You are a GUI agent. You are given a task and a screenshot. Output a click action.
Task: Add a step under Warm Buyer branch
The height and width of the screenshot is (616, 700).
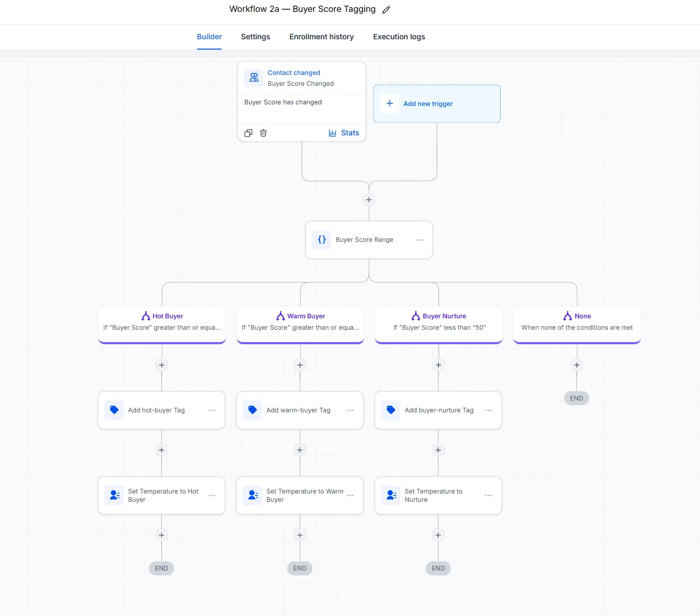tap(300, 365)
